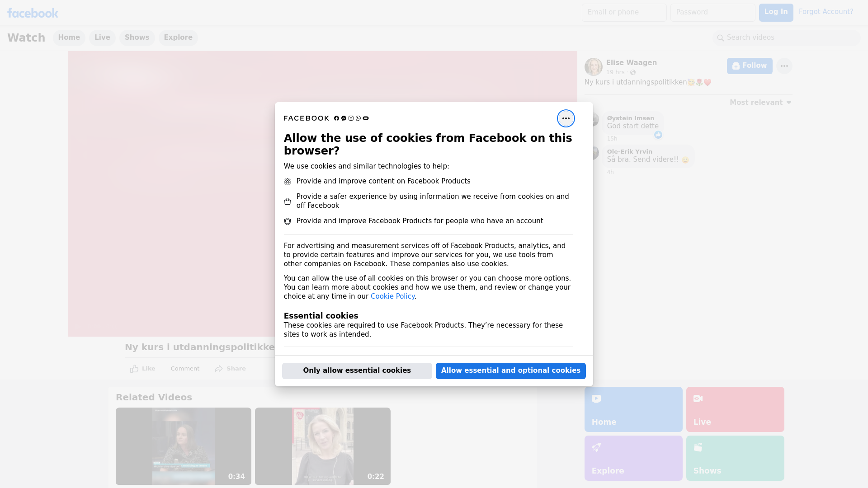The height and width of the screenshot is (488, 868).
Task: Click the Instagram icon in dialog header
Action: click(x=351, y=118)
